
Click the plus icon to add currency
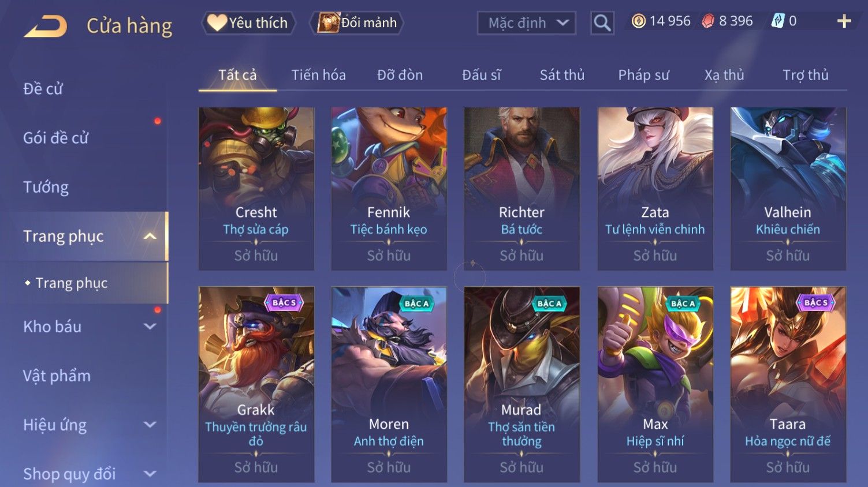click(x=844, y=21)
